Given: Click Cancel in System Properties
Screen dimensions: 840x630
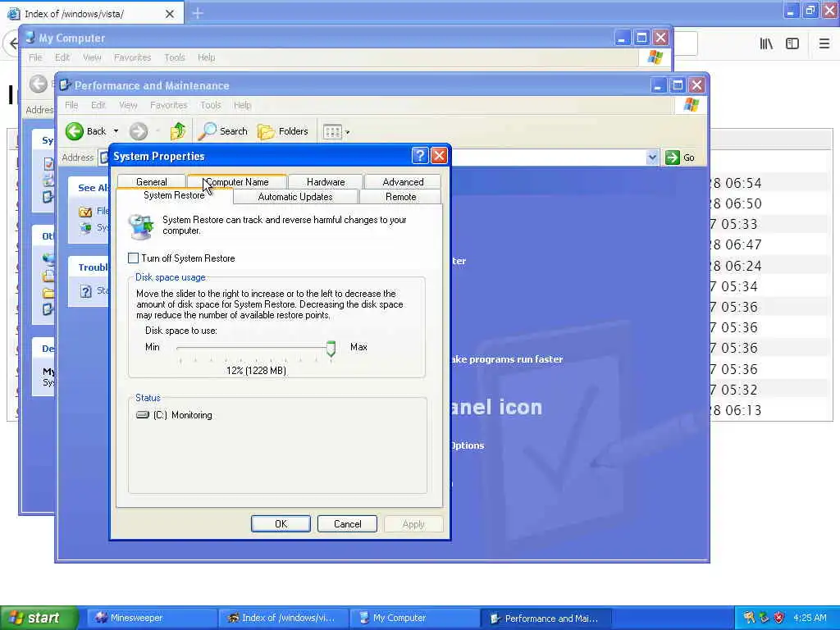Looking at the screenshot, I should [x=347, y=524].
